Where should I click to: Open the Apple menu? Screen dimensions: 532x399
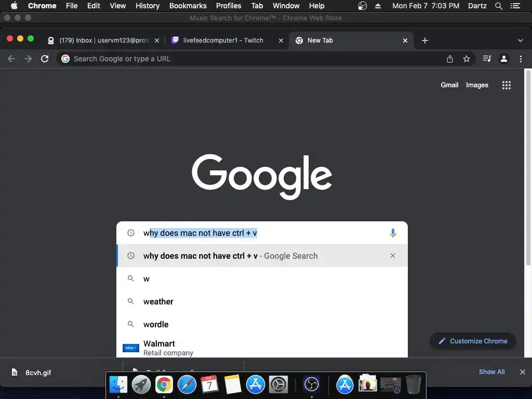[x=14, y=6]
